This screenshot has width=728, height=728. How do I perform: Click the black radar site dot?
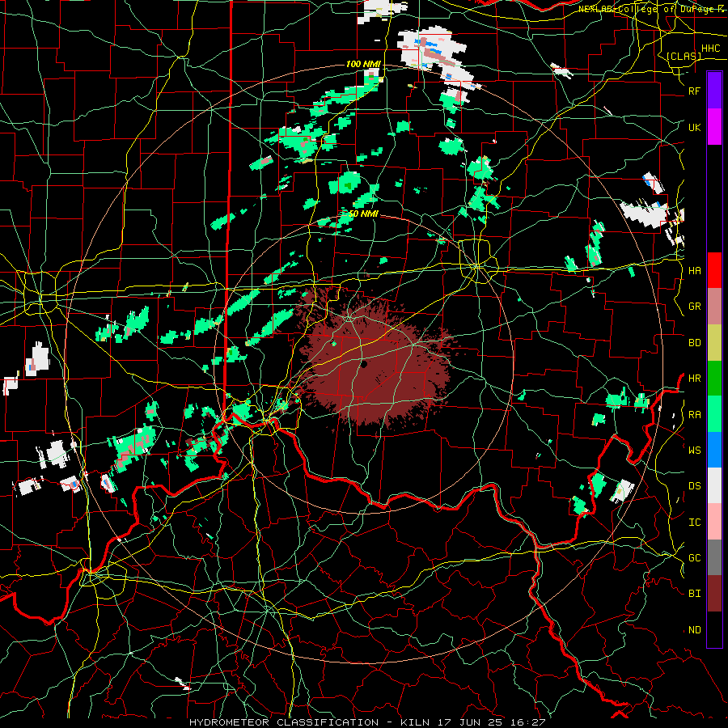[x=364, y=365]
